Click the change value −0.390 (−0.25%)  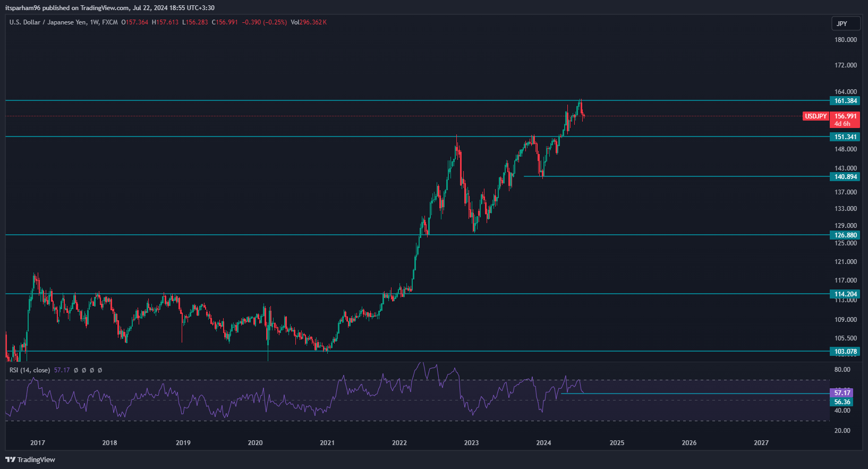click(265, 22)
